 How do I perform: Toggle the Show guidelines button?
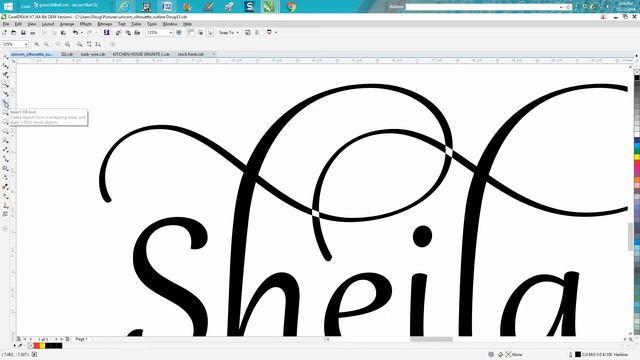pos(210,32)
